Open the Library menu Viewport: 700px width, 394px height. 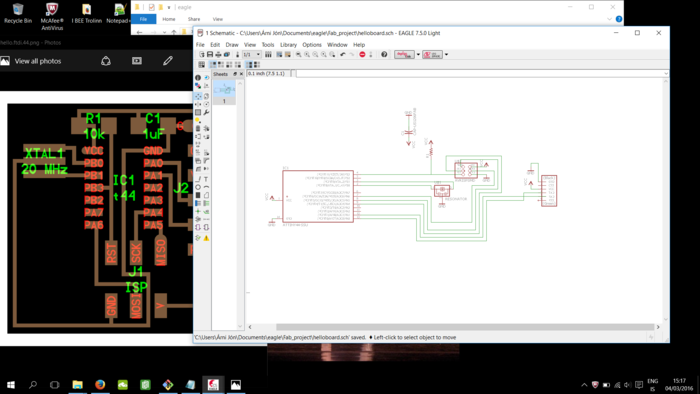point(288,45)
